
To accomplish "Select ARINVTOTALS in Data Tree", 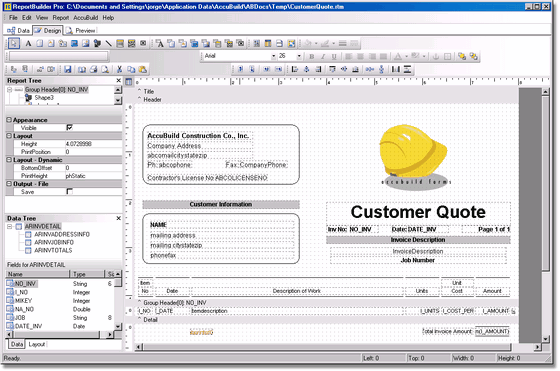I will [53, 250].
